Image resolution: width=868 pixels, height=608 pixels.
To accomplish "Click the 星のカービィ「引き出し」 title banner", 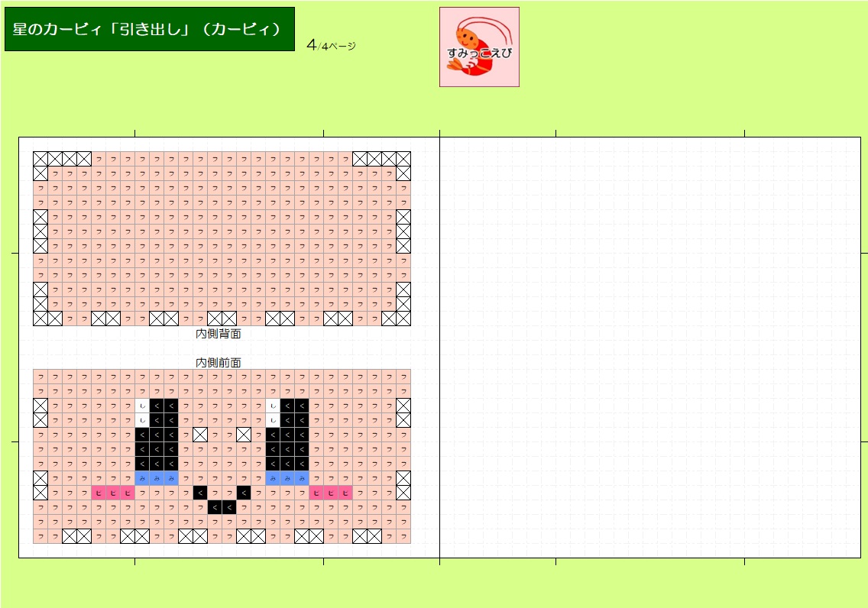I will coord(150,29).
